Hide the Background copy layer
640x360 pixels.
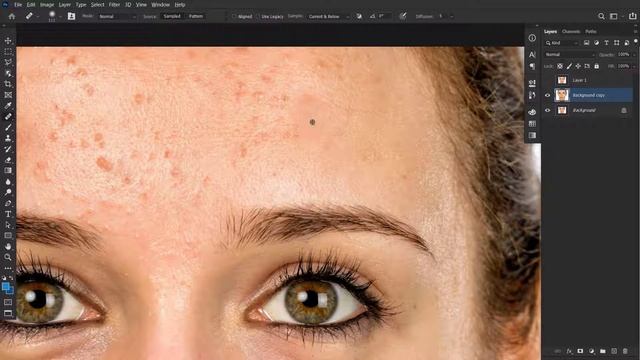tap(548, 95)
